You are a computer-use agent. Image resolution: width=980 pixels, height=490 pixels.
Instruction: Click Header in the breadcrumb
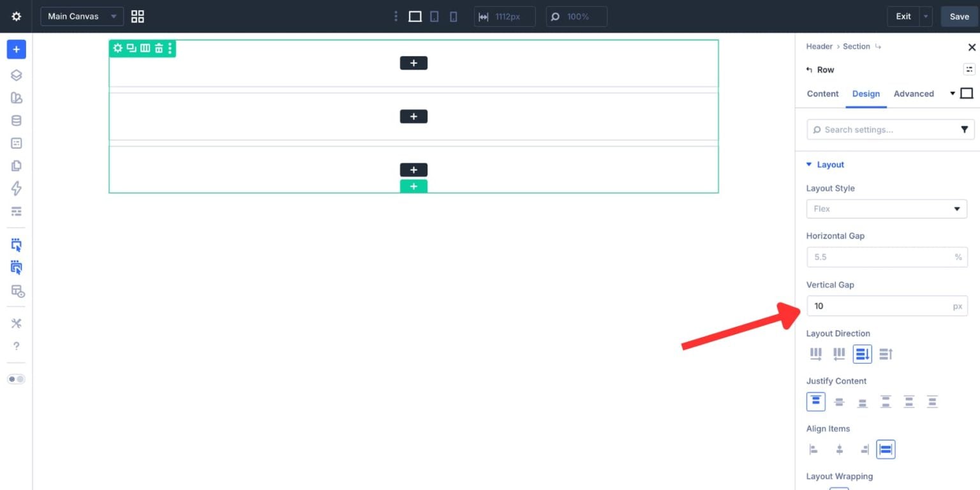819,47
